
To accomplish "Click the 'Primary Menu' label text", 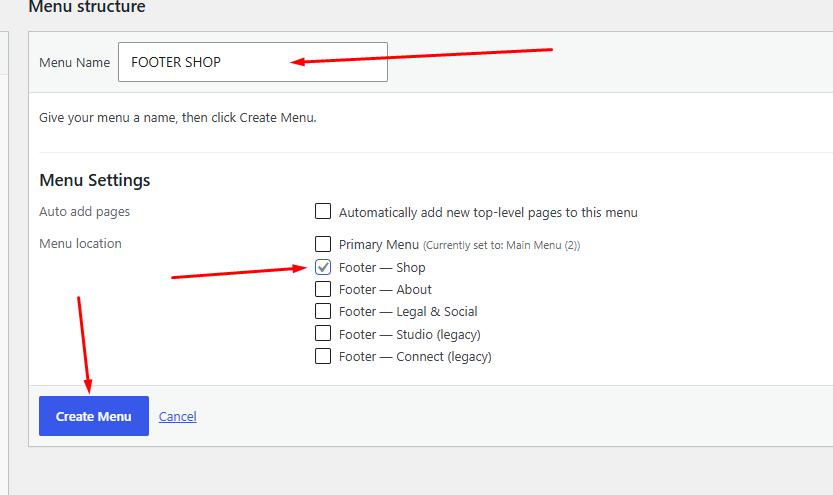I will coord(379,244).
